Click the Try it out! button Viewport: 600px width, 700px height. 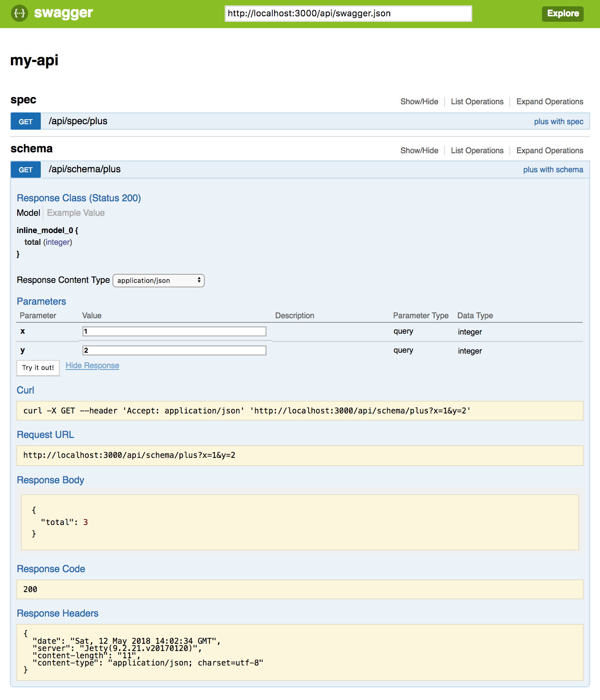[38, 368]
